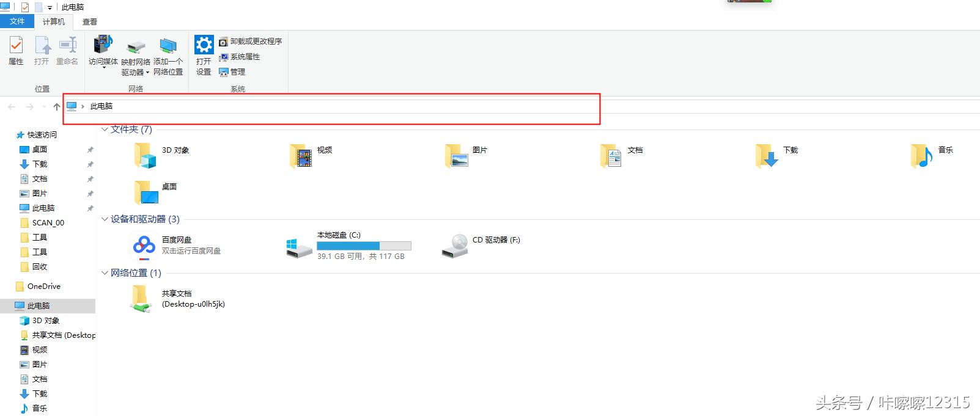Image resolution: width=980 pixels, height=416 pixels.
Task: Switch to the Computer (计算机) tab
Action: click(x=54, y=22)
